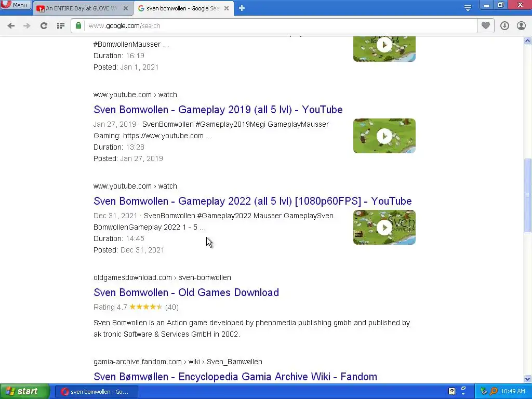
Task: Open 'Sven Bømwøllen - Encyclopedia Gamia Archive Wiki' link
Action: 235,377
